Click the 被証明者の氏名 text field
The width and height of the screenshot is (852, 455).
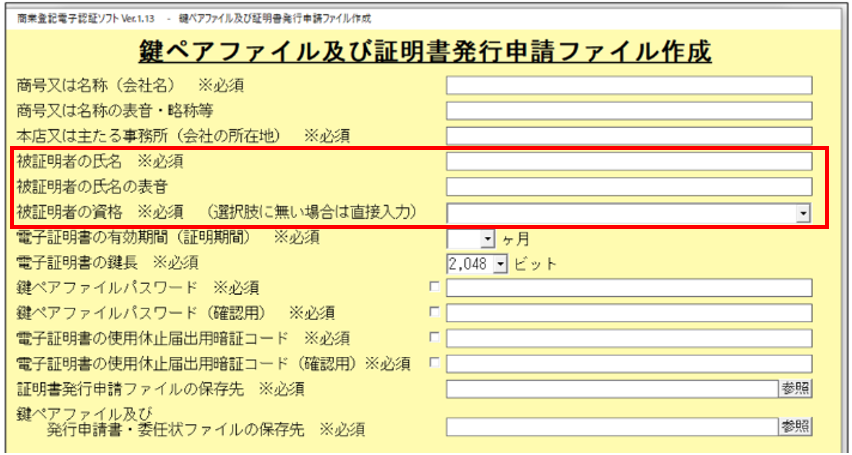coord(629,161)
